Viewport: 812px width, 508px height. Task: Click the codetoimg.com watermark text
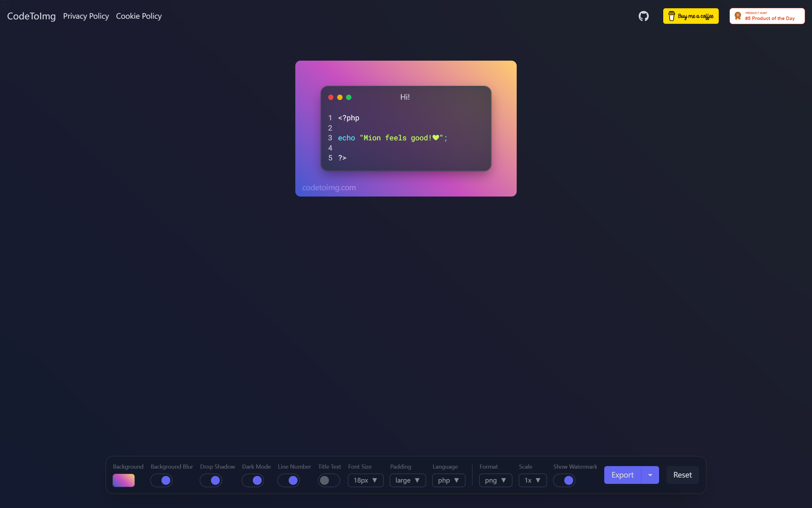(x=329, y=187)
